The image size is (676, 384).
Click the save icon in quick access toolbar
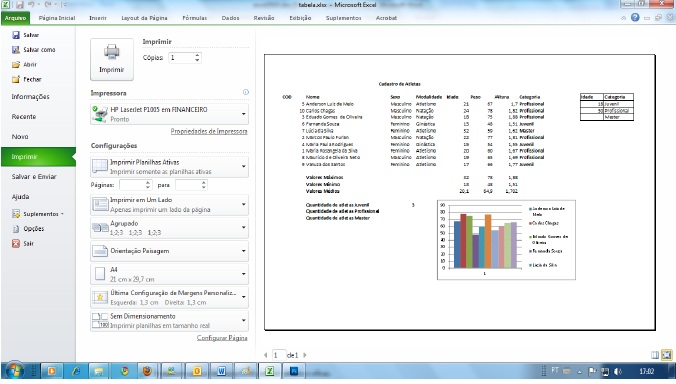point(19,5)
